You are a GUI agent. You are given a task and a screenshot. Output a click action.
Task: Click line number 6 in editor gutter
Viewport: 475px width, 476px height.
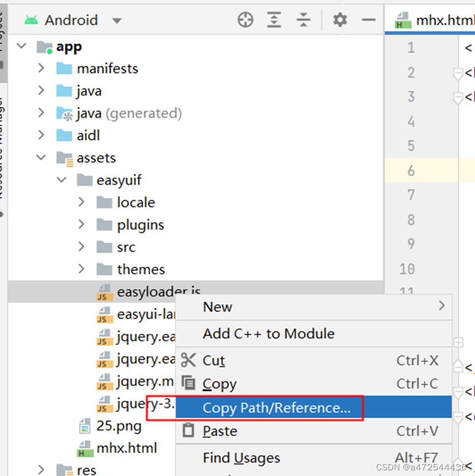(x=410, y=170)
